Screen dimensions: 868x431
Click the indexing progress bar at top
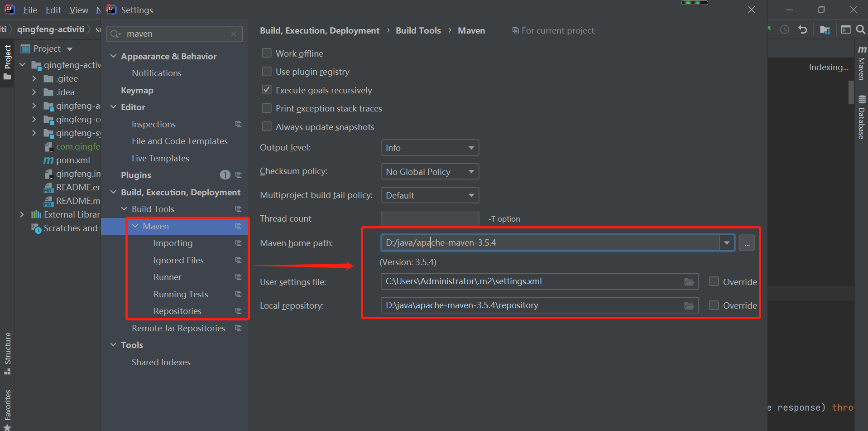(x=695, y=3)
